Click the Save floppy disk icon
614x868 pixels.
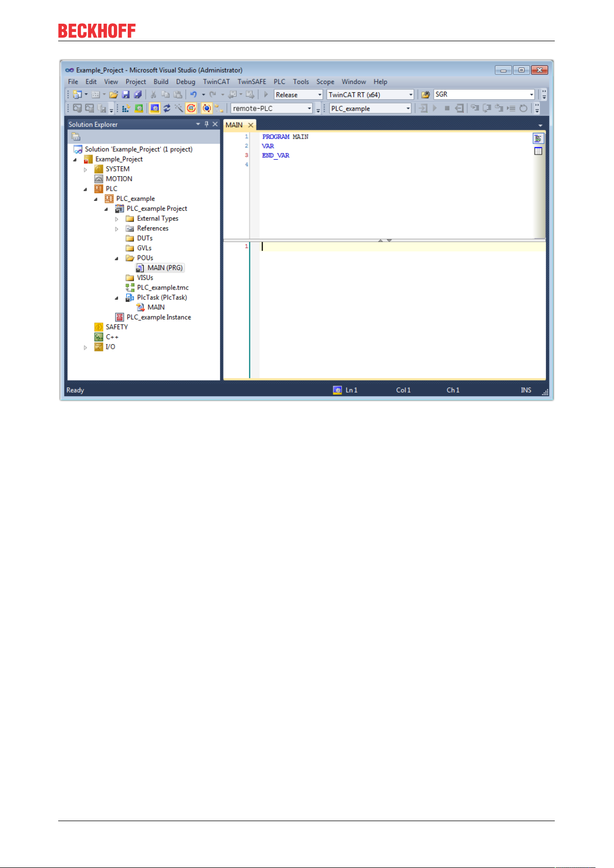[x=126, y=95]
